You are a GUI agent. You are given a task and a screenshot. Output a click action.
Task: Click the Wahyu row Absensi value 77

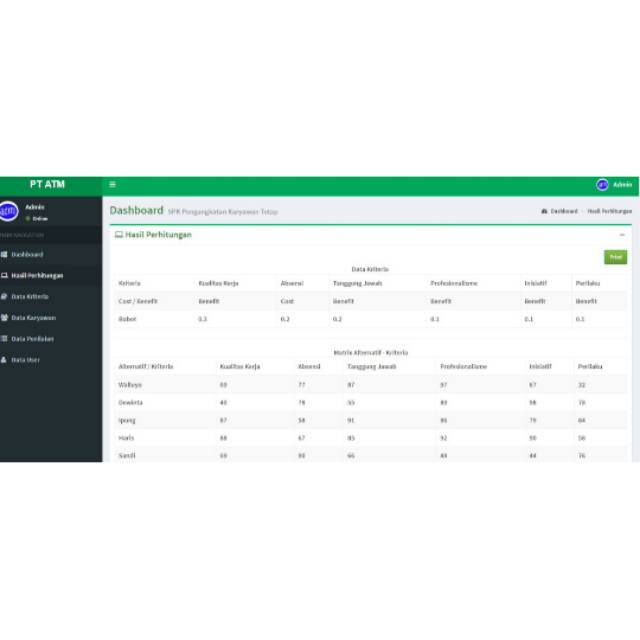coord(302,385)
